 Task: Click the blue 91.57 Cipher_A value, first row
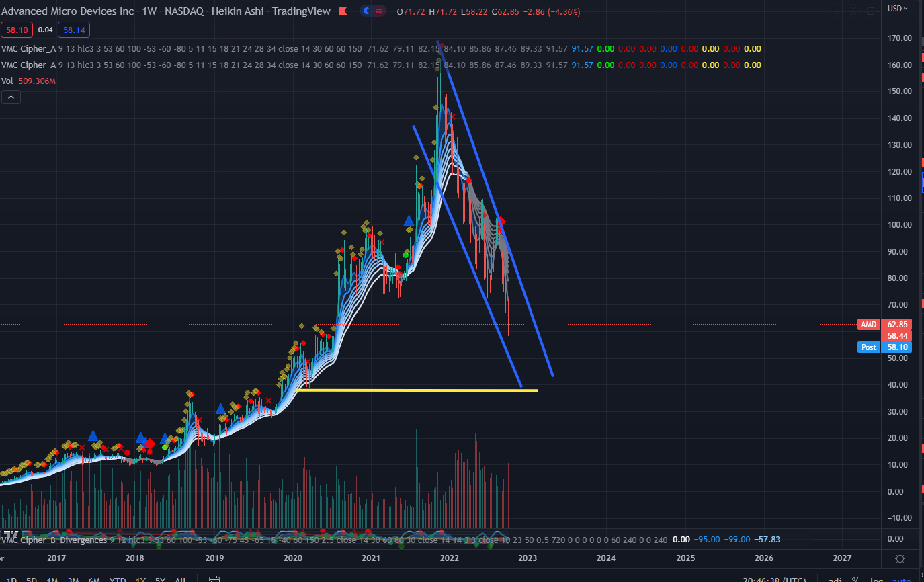pyautogui.click(x=583, y=48)
